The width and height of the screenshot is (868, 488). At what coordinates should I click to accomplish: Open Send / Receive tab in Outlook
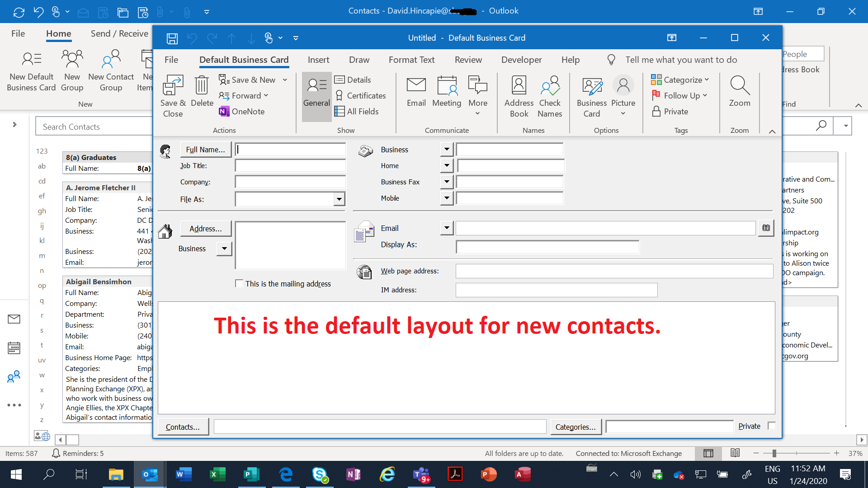click(x=119, y=33)
